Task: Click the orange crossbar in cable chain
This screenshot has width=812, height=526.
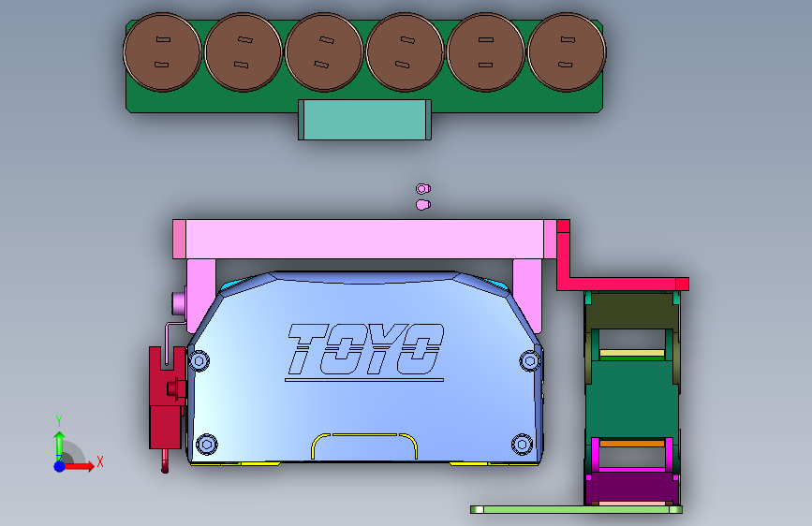Action: (632, 443)
